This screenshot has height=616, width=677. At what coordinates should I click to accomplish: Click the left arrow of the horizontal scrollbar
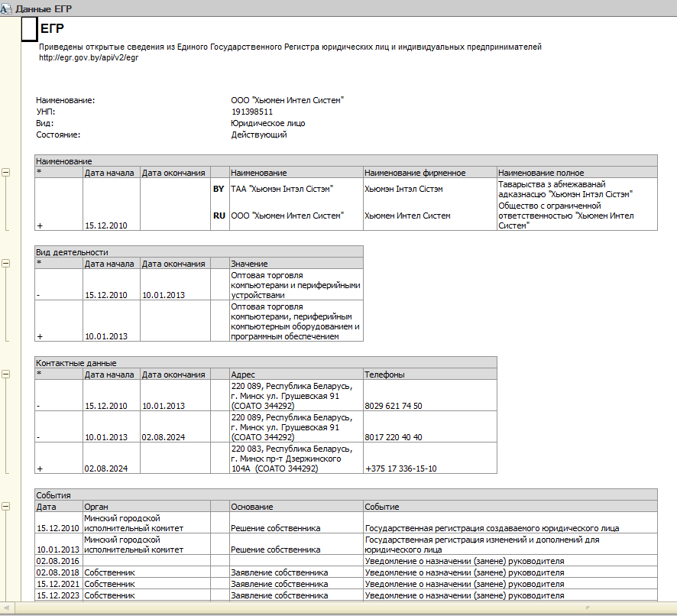click(5, 609)
